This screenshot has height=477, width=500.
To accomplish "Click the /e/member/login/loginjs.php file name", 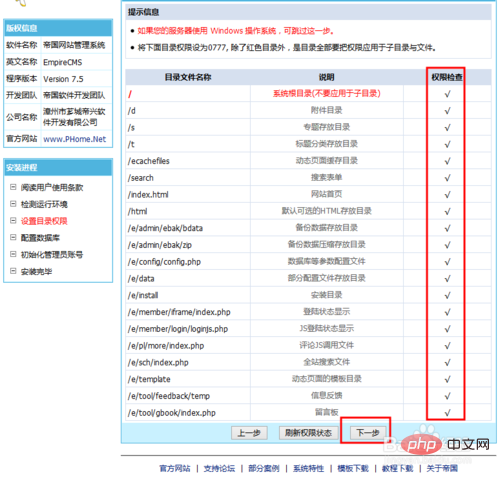I will pos(178,329).
